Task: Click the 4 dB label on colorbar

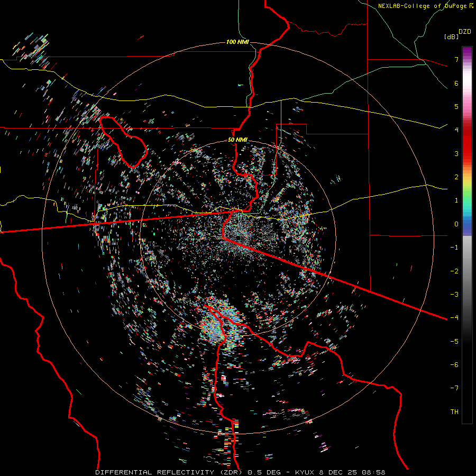Action: coord(456,130)
